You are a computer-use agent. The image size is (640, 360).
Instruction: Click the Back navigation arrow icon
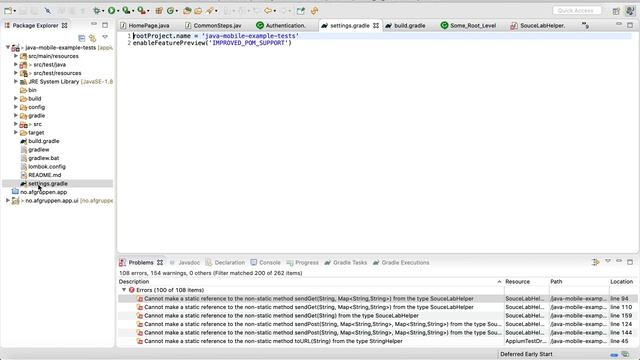268,11
